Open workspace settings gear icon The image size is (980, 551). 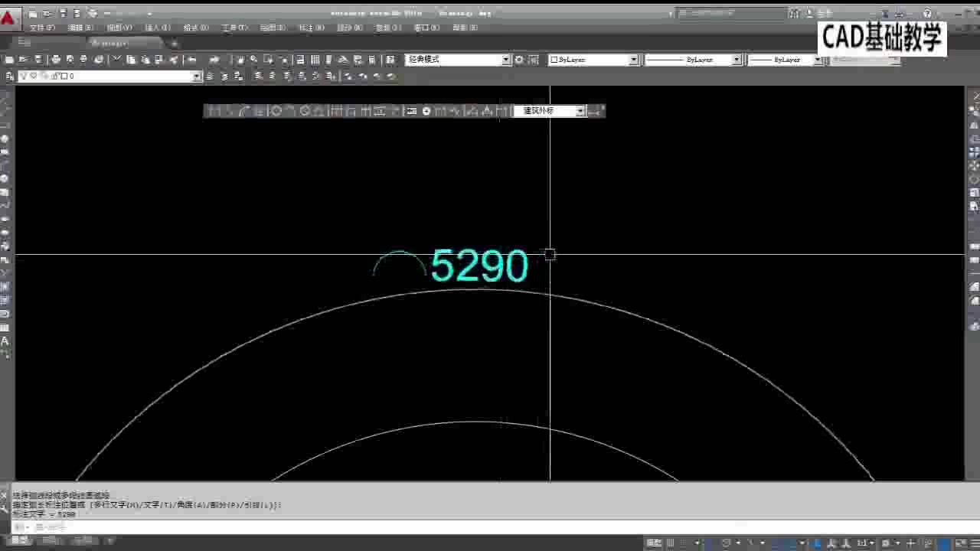click(519, 60)
